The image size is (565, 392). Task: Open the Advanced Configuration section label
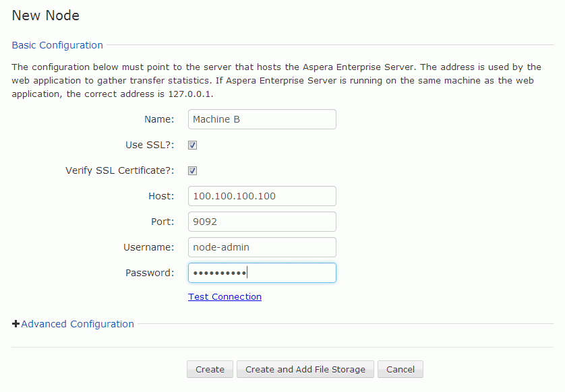[78, 323]
